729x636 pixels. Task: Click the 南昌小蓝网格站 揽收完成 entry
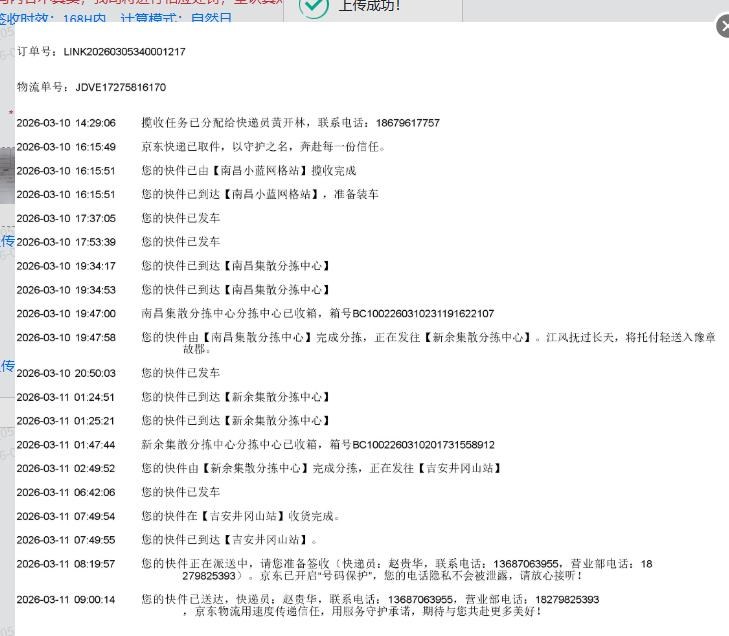(248, 171)
